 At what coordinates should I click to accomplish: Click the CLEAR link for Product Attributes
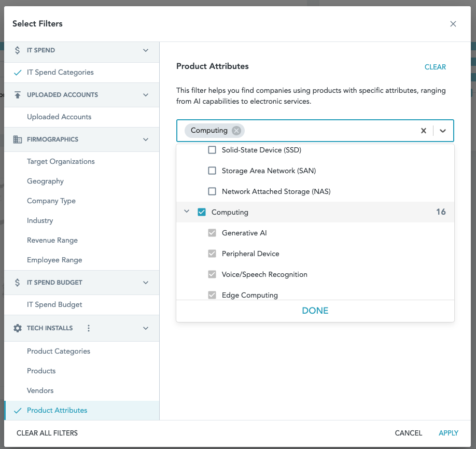click(x=435, y=67)
